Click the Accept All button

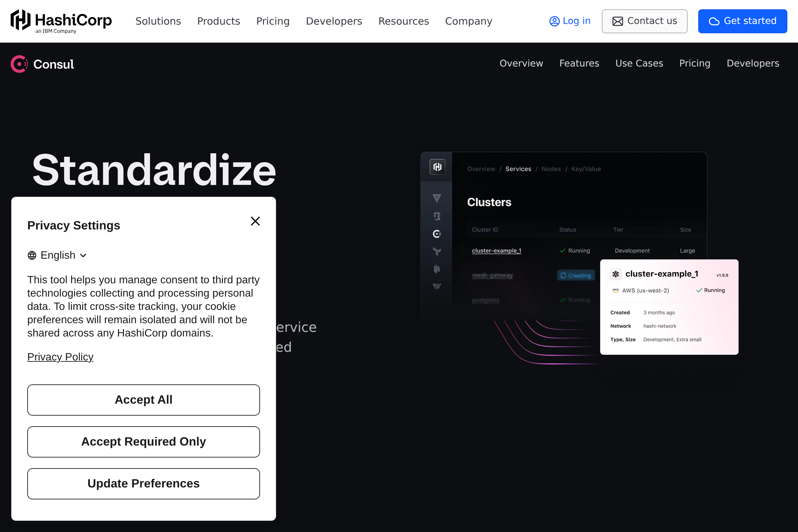[x=144, y=400]
